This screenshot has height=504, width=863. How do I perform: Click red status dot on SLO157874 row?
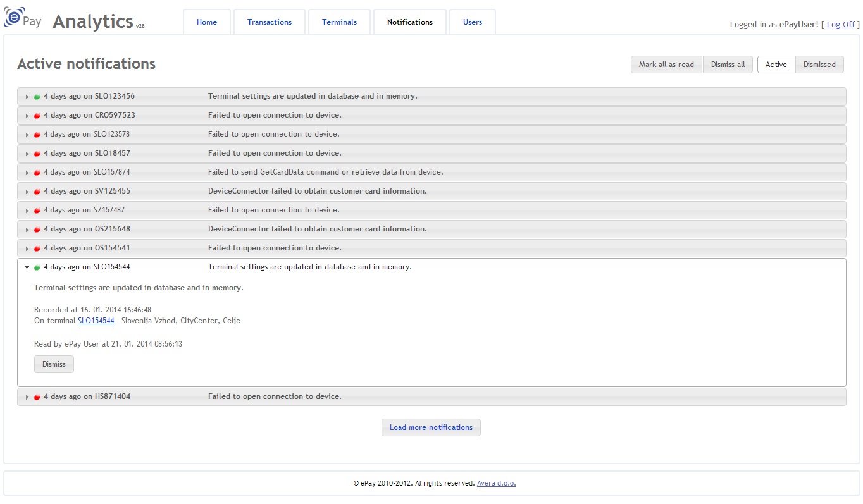tap(37, 173)
